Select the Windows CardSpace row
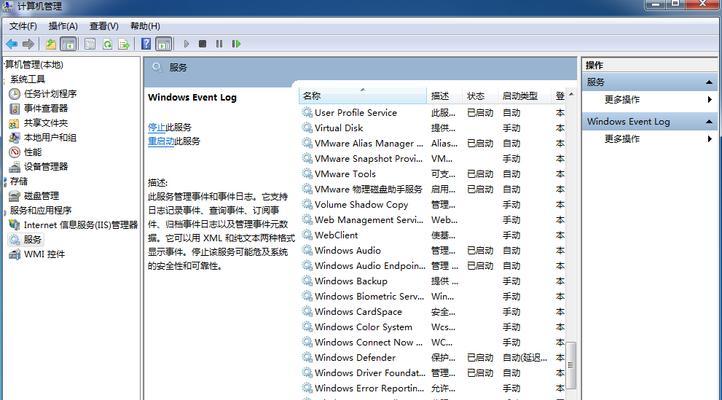 (x=433, y=312)
